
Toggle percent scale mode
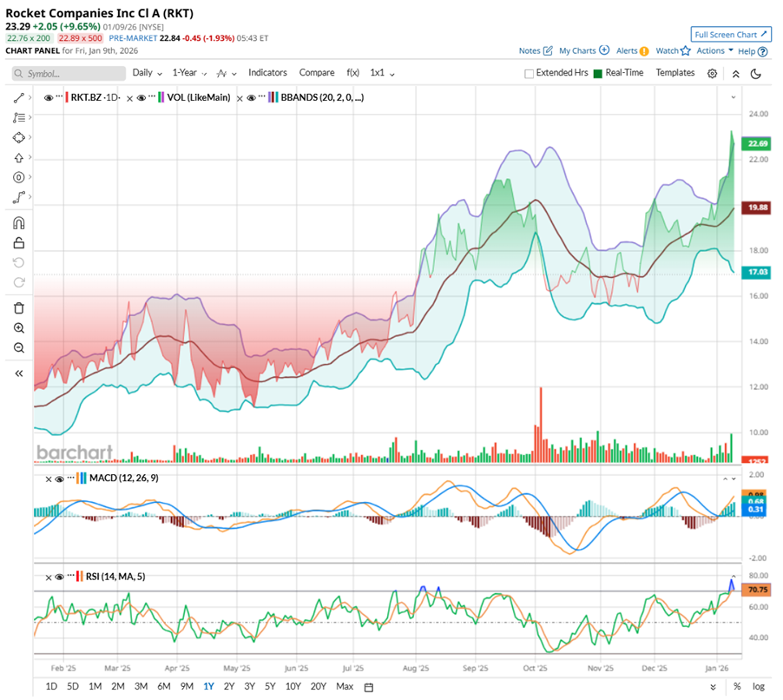[x=737, y=686]
